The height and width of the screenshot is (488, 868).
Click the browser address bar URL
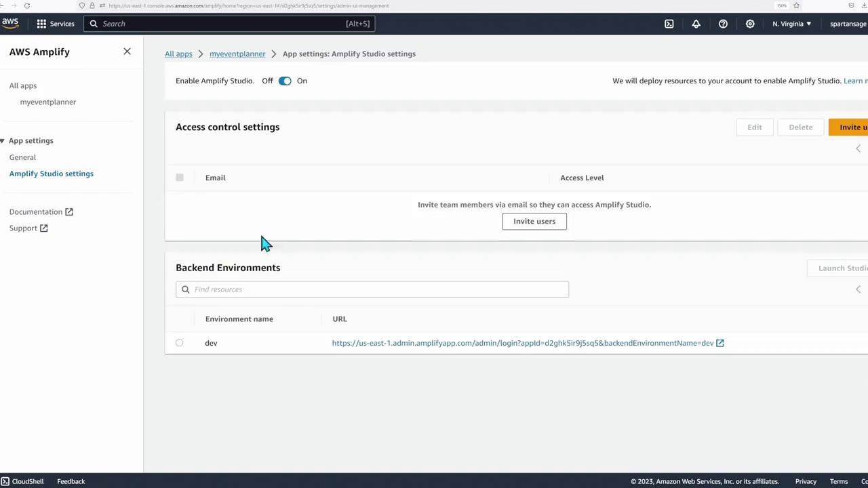coord(249,5)
